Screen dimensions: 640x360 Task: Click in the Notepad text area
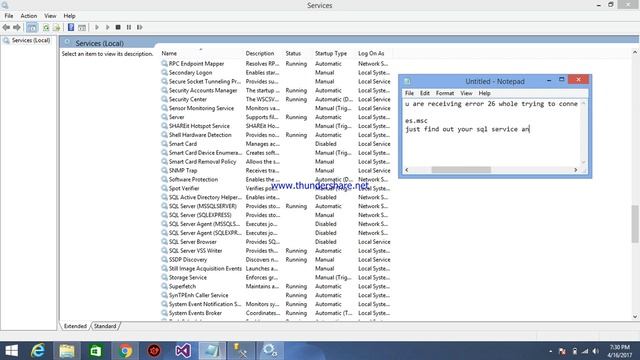click(x=491, y=133)
